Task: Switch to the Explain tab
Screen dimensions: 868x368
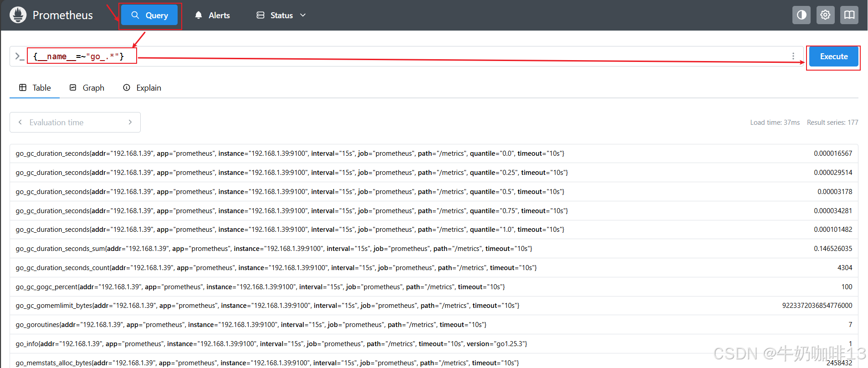Action: 142,87
